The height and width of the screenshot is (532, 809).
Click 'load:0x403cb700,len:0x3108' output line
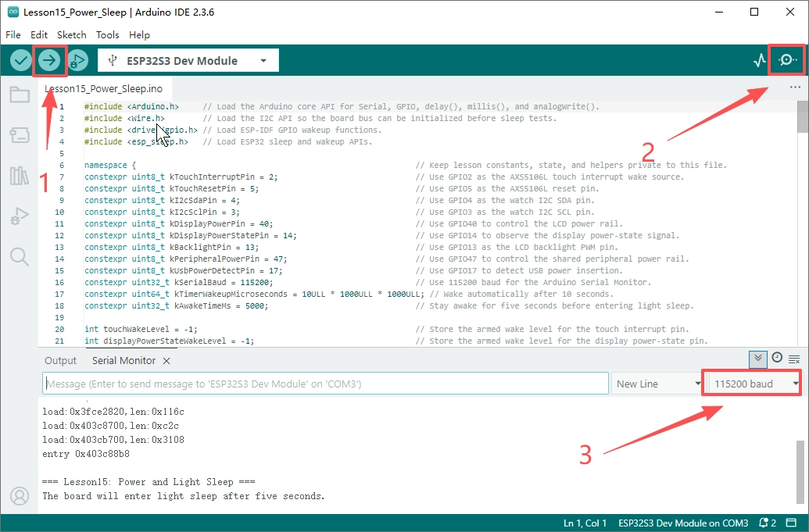coord(113,440)
